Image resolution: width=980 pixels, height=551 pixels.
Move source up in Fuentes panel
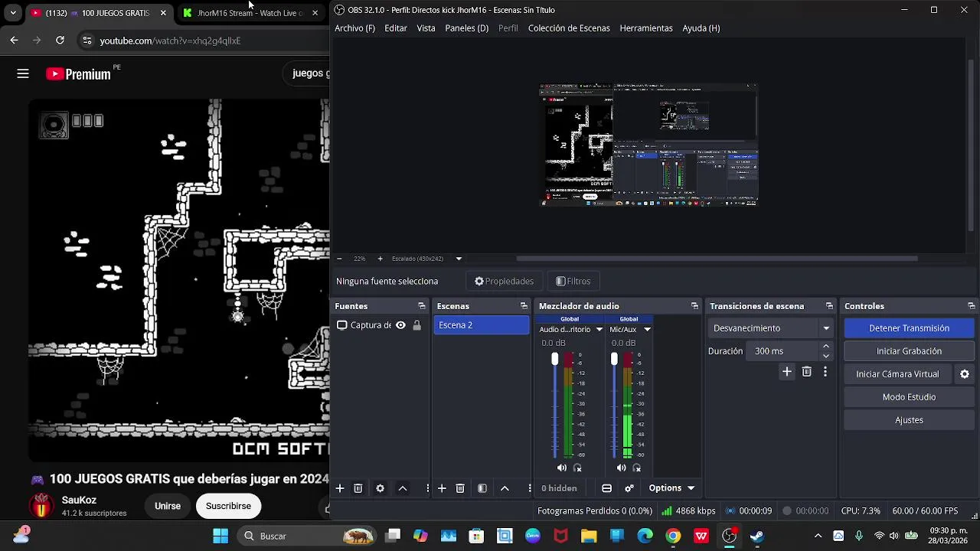(402, 488)
